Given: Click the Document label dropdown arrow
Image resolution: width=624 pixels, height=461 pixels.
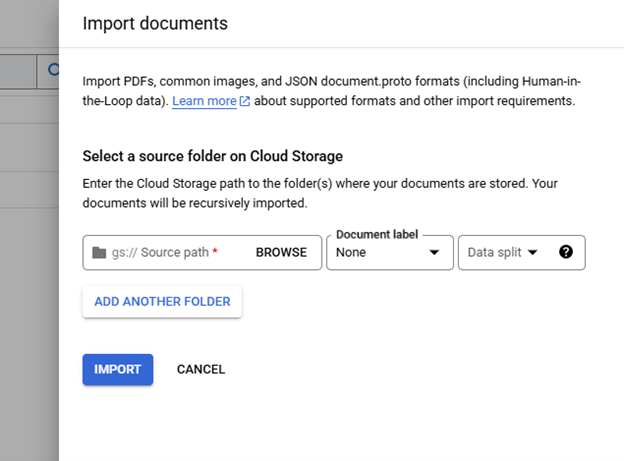Looking at the screenshot, I should coord(434,253).
